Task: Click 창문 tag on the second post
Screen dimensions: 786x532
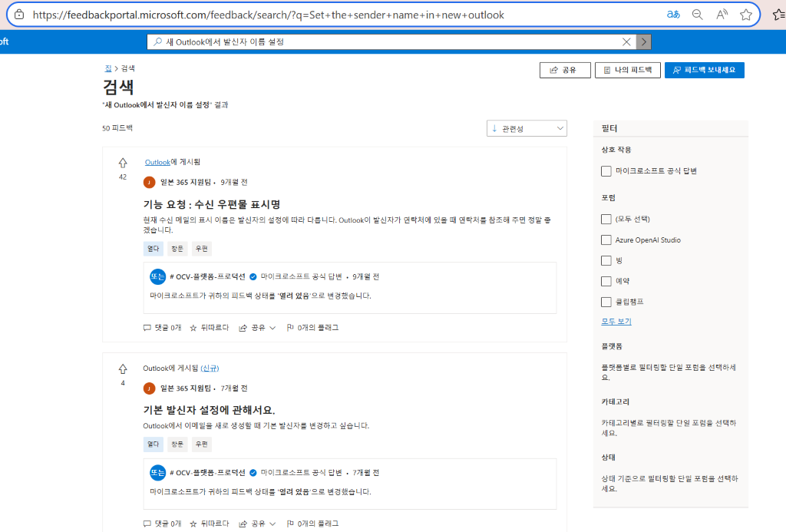Action: [177, 444]
